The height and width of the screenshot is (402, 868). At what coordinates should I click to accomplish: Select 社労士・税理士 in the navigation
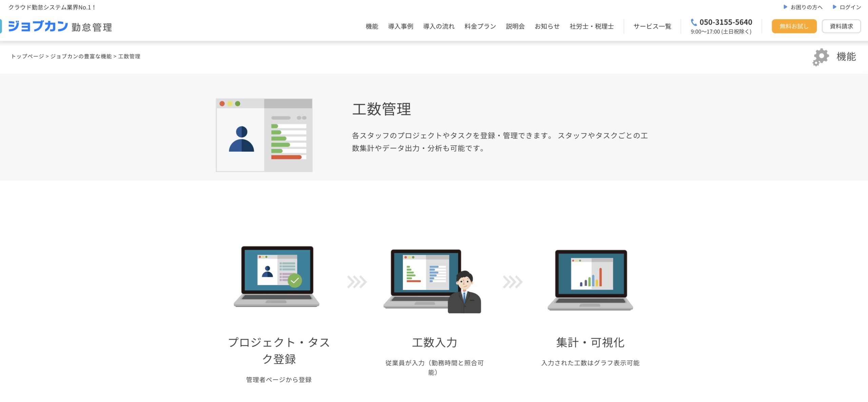coord(592,26)
